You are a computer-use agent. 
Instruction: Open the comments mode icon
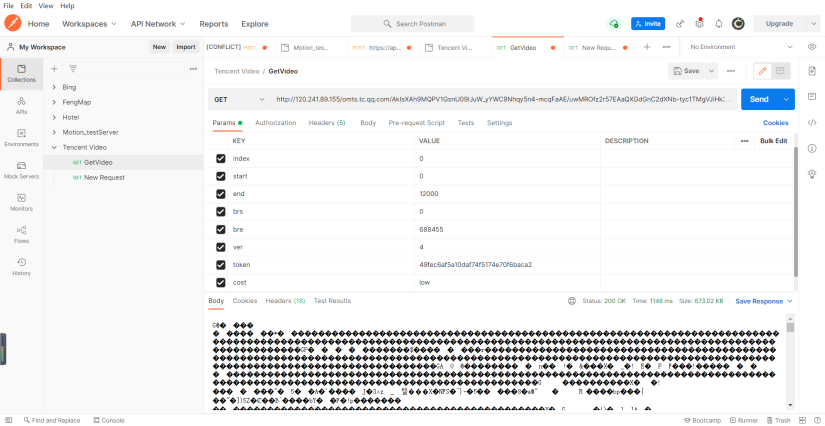click(x=780, y=71)
